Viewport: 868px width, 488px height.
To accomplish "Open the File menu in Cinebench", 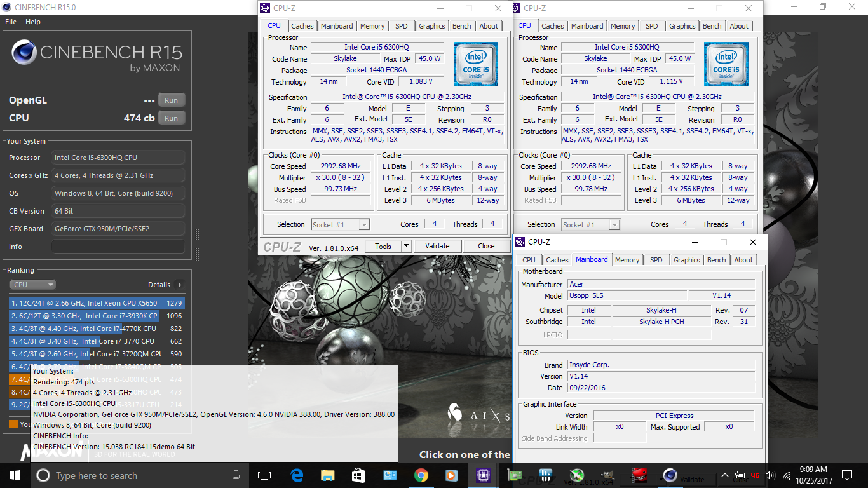I will [11, 22].
